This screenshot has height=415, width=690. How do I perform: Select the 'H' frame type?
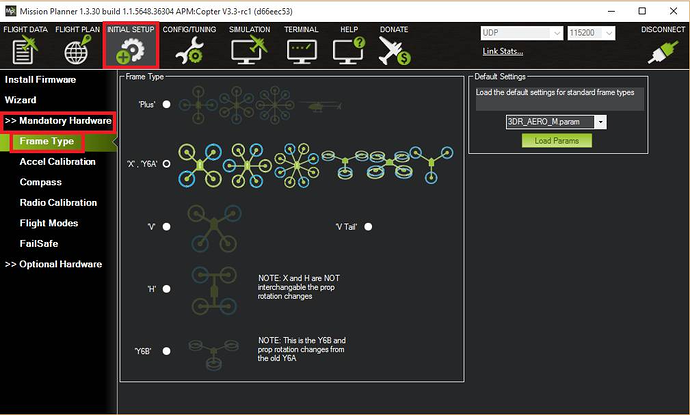[167, 289]
